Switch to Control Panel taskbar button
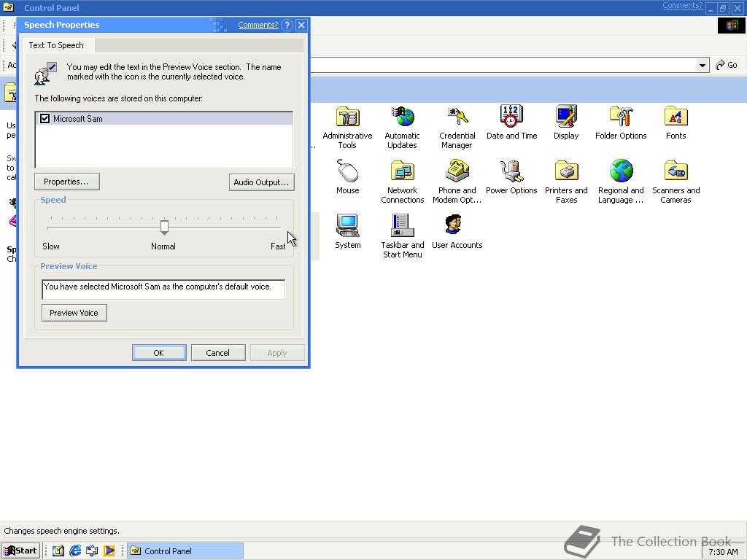The image size is (747, 560). tap(185, 551)
